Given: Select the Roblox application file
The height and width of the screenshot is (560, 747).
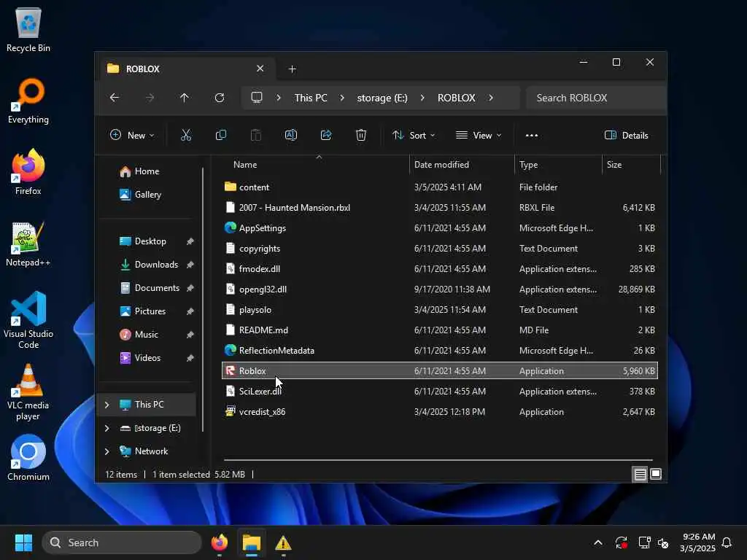Looking at the screenshot, I should coord(440,371).
